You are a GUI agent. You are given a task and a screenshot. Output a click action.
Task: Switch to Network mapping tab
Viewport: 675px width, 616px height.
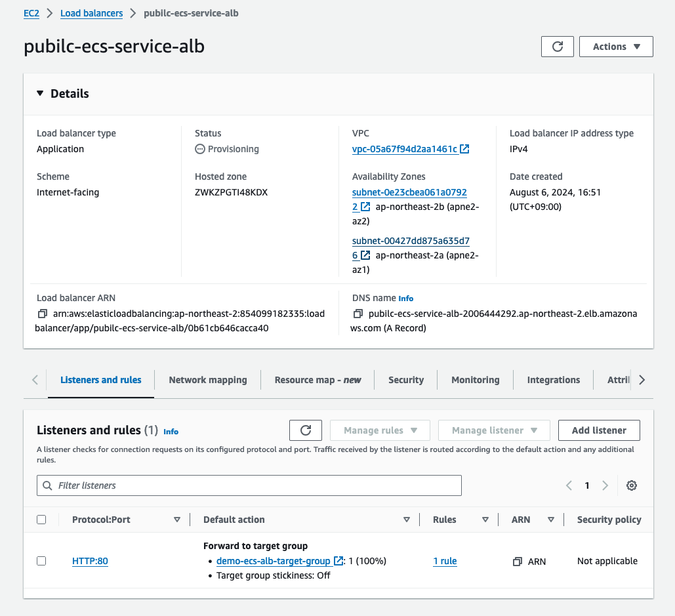point(208,380)
